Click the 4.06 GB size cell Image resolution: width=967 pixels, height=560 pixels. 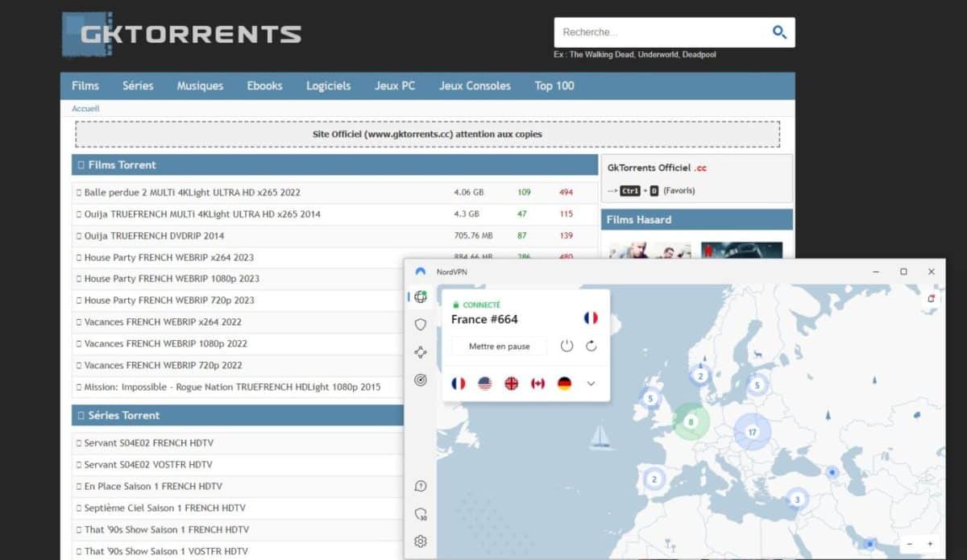(x=468, y=193)
